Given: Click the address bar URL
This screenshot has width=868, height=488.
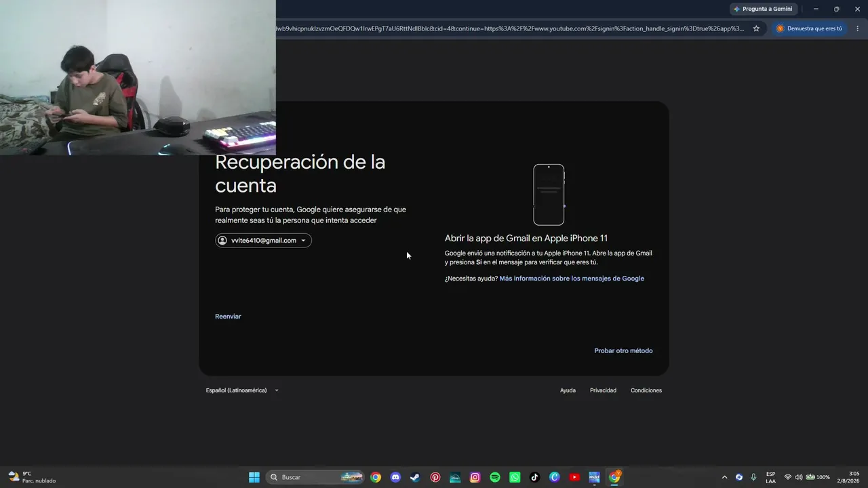Looking at the screenshot, I should 510,28.
